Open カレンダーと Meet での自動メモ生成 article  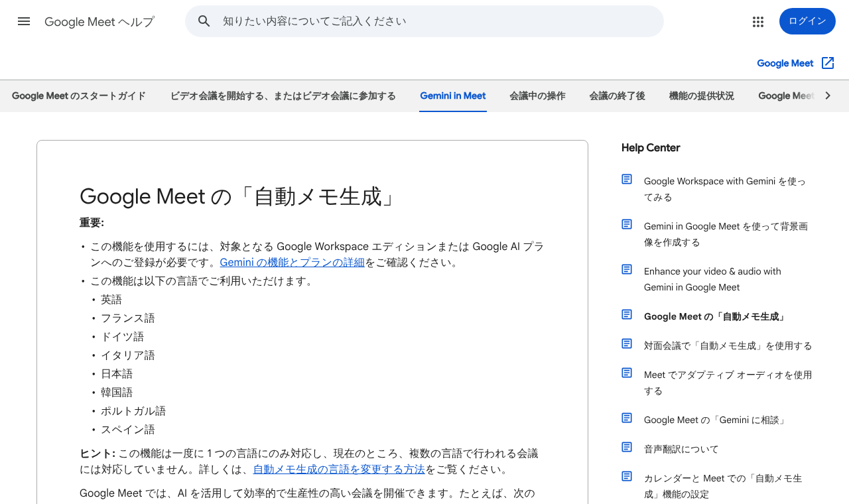pyautogui.click(x=723, y=486)
